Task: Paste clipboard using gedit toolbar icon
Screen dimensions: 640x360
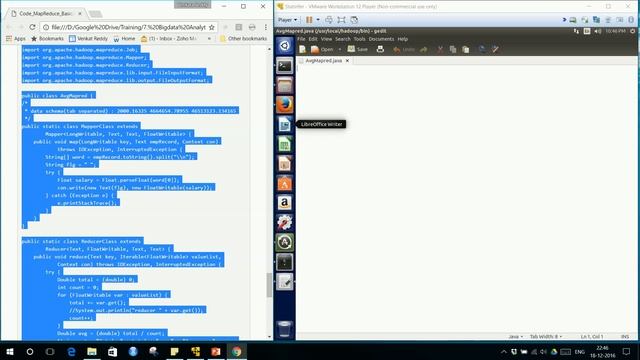Action: pyautogui.click(x=466, y=49)
